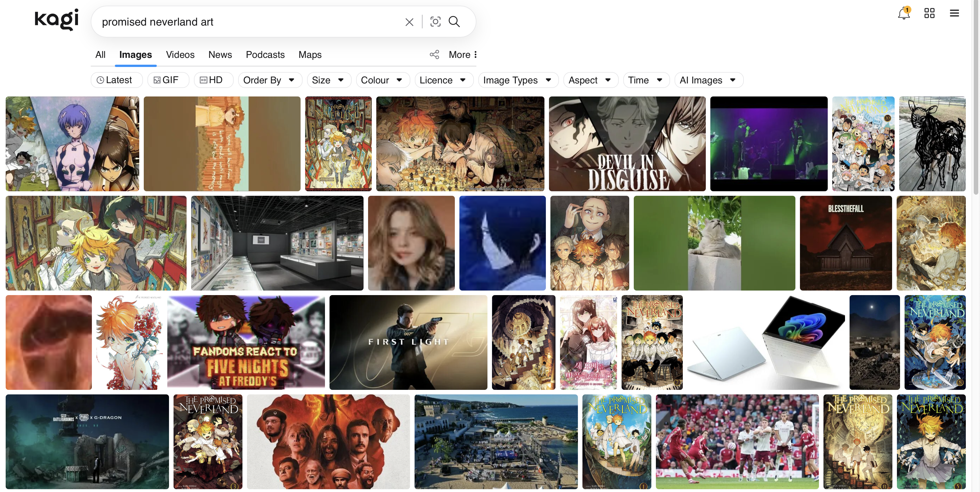Open the AI Images dropdown
980x492 pixels.
point(708,80)
